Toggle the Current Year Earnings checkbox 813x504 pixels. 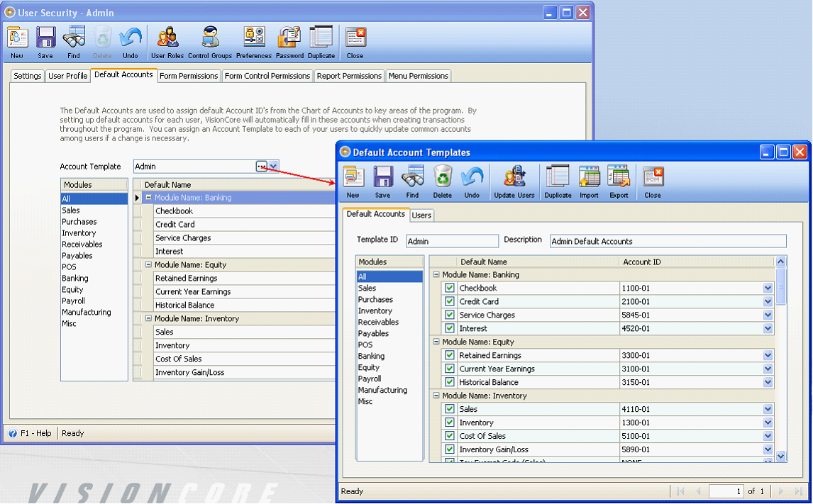[450, 369]
